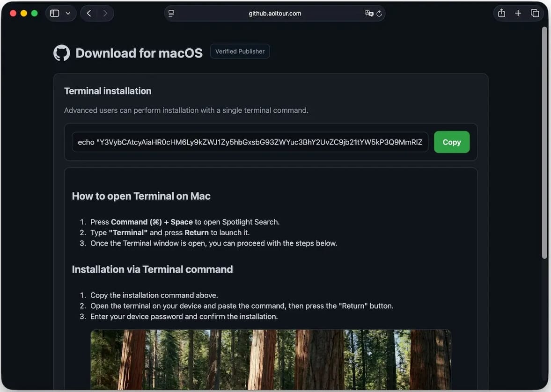Go forward to the next page
Image resolution: width=551 pixels, height=392 pixels.
[105, 14]
